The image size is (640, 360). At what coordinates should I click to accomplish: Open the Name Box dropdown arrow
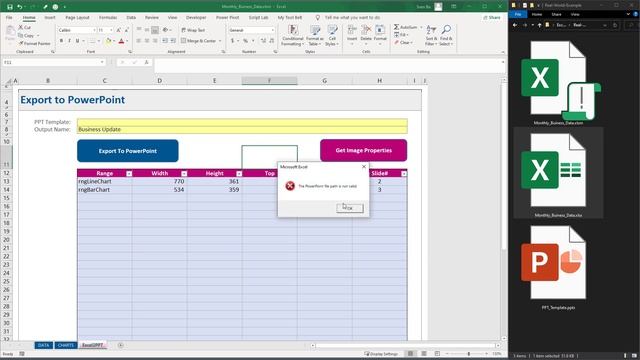coord(102,62)
